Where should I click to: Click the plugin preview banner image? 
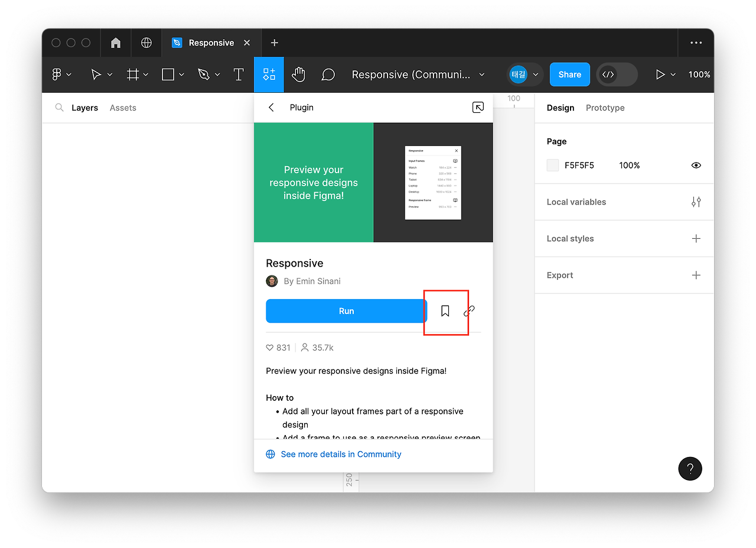coord(373,182)
